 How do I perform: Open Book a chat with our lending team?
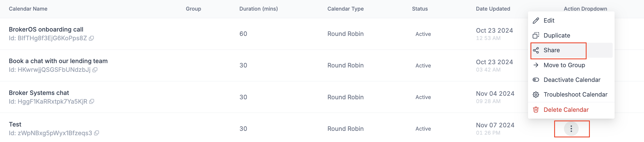(x=58, y=61)
